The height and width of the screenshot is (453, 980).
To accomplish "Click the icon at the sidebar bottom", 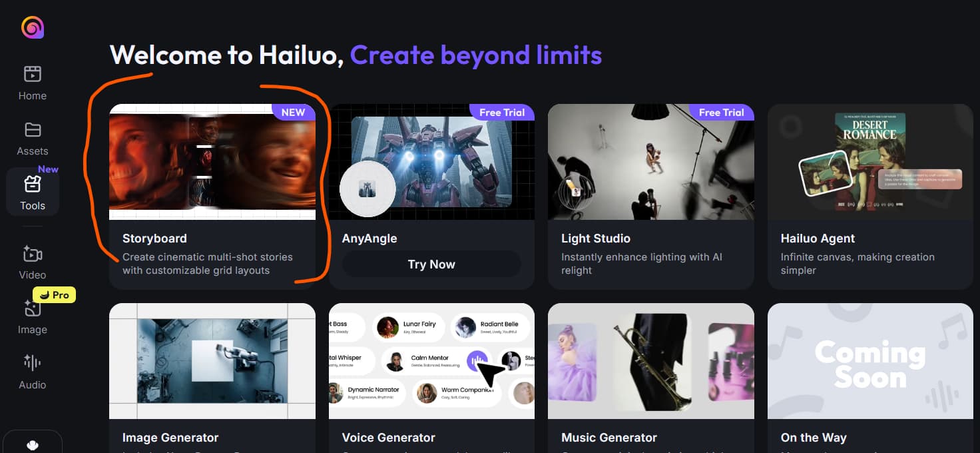I will pyautogui.click(x=32, y=445).
